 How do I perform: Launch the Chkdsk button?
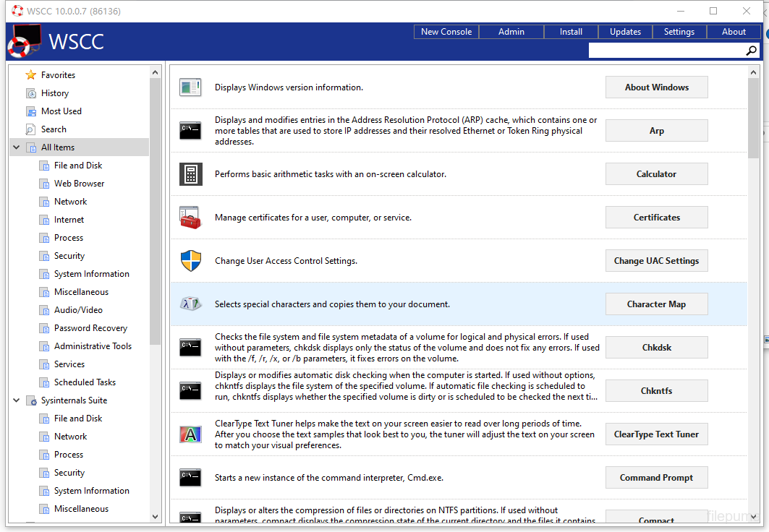pyautogui.click(x=656, y=348)
